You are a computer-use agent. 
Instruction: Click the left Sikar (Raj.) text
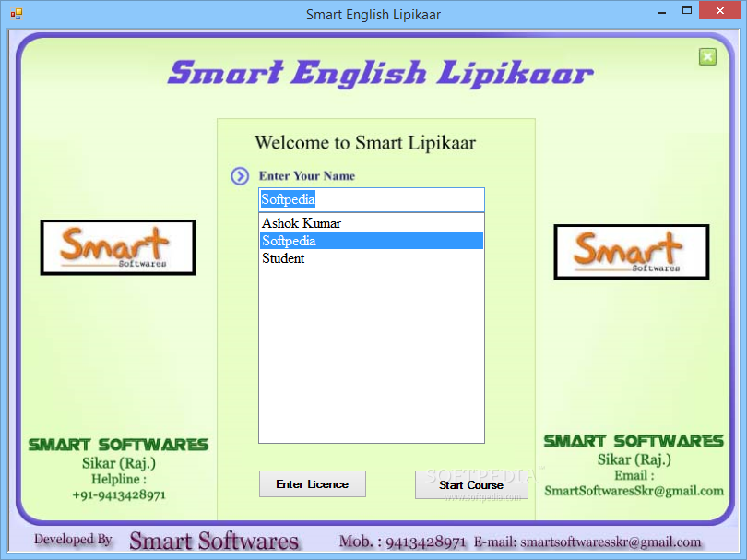(119, 463)
